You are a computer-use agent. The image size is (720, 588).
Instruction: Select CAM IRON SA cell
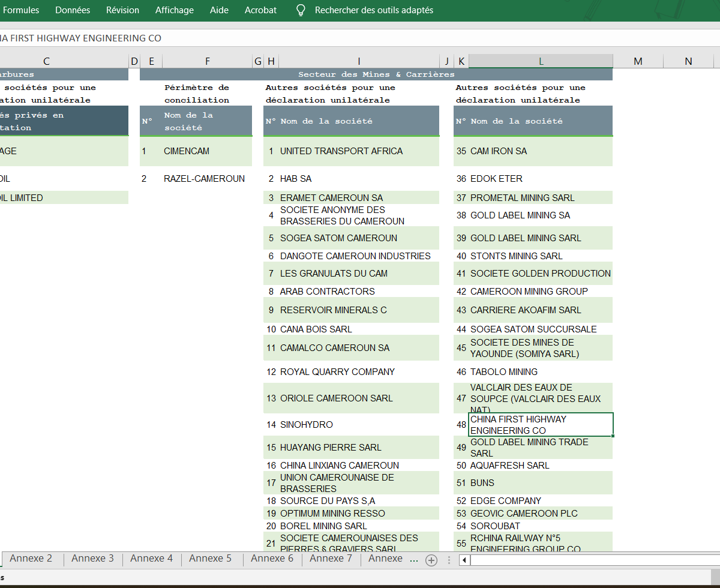[x=541, y=151]
